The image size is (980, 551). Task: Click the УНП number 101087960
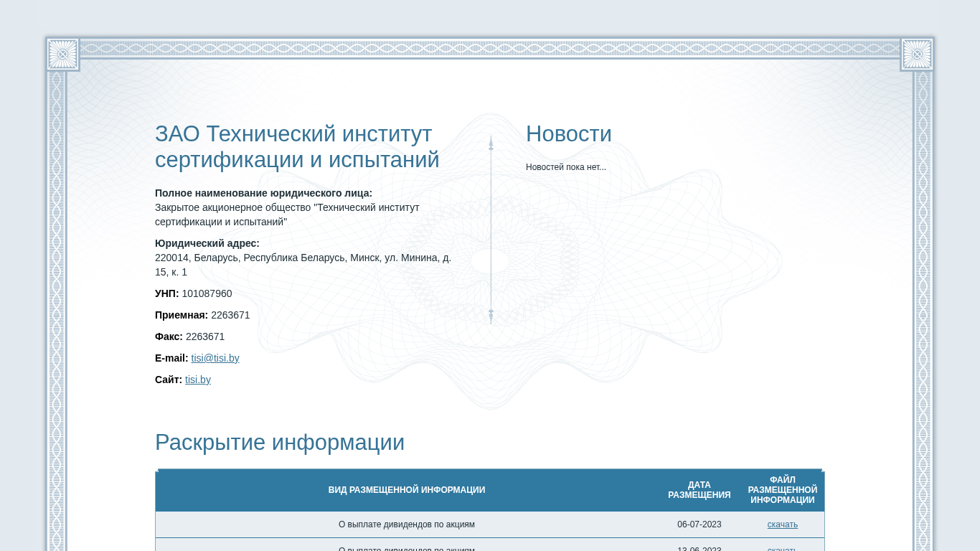point(207,293)
